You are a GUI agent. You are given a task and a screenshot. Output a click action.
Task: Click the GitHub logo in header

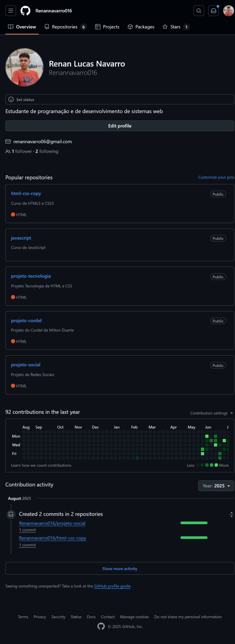click(x=25, y=11)
